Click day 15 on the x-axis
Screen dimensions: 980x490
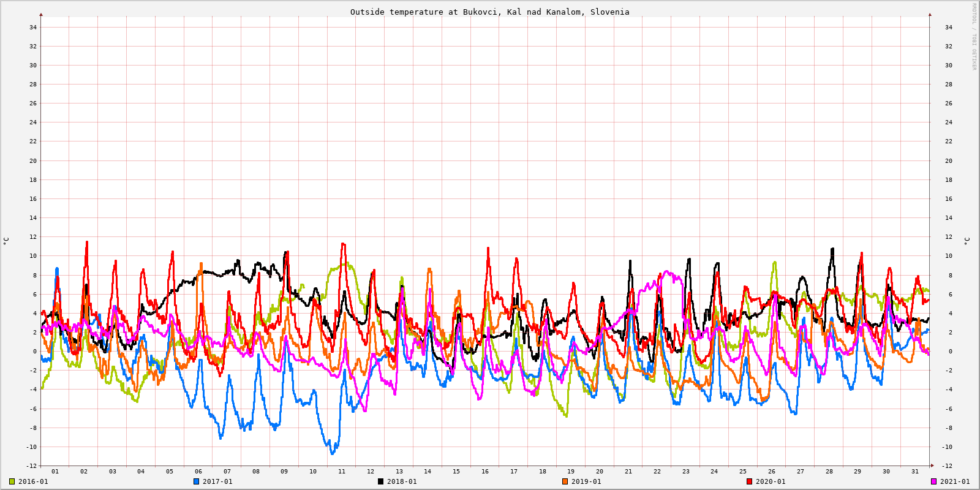pos(456,472)
